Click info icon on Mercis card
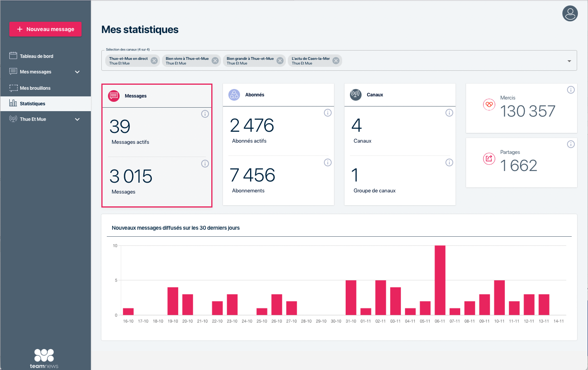This screenshot has height=370, width=588. 571,90
